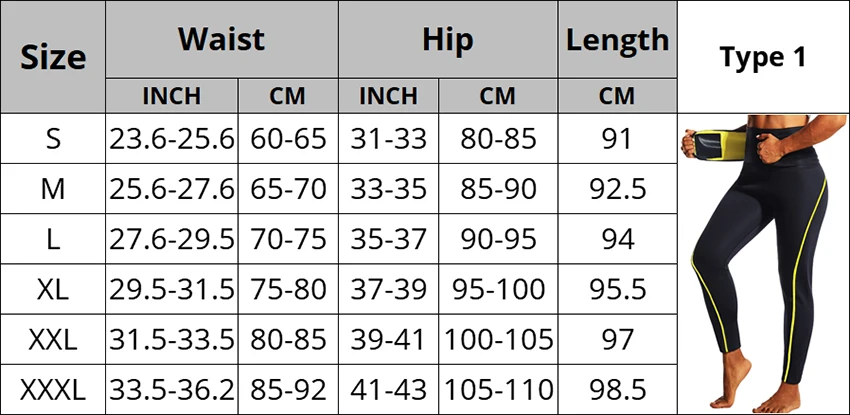Click the Length header cell

coord(617,39)
